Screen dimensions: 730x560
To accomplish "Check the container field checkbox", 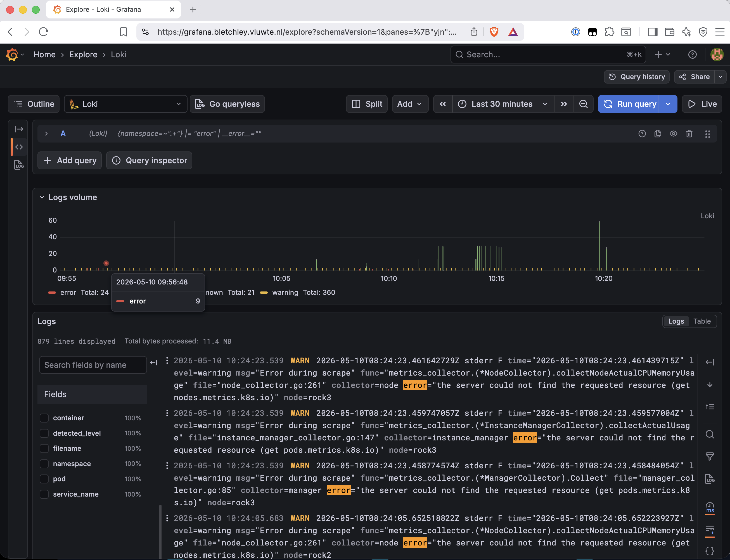I will point(44,418).
